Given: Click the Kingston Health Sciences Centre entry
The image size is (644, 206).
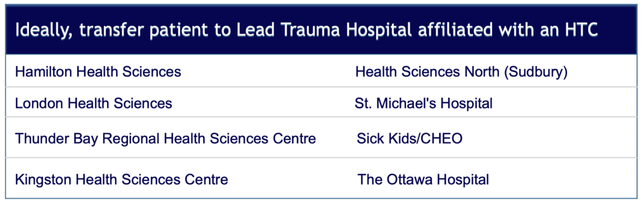Looking at the screenshot, I should (122, 180).
